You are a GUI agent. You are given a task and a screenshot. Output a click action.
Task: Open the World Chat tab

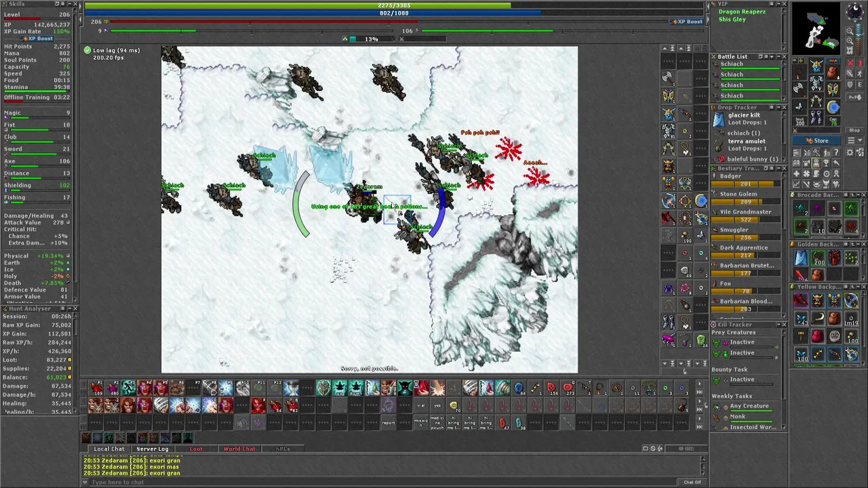239,449
